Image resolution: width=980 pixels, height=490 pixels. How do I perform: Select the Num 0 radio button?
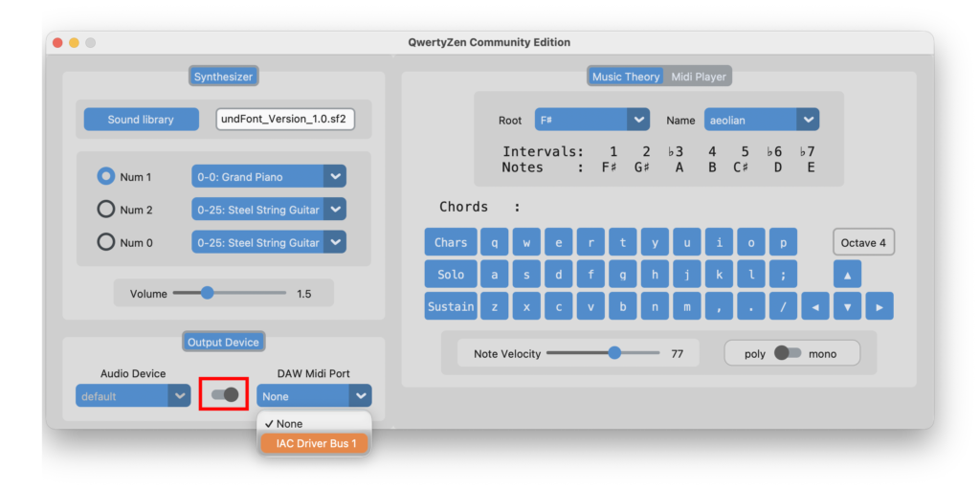point(106,242)
